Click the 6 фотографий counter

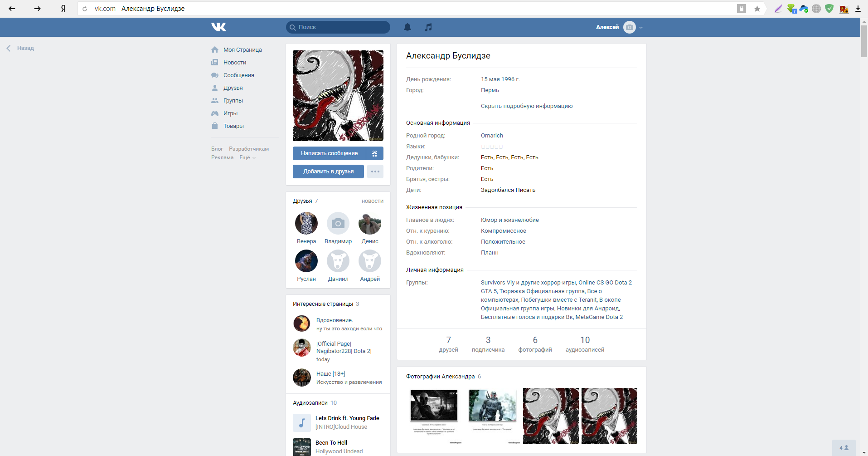point(535,344)
